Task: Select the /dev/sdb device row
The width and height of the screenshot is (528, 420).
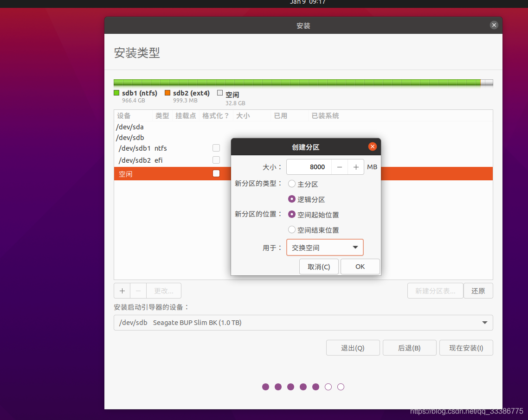Action: pyautogui.click(x=303, y=137)
